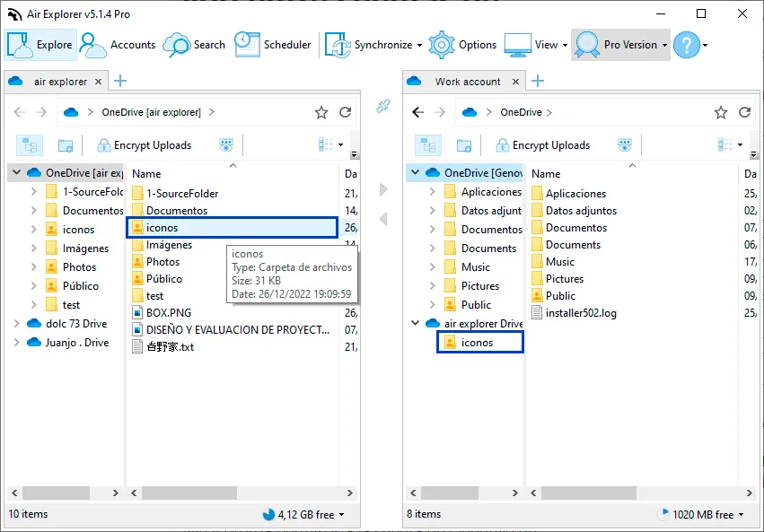Expand Juanjo . Drive tree node

16,342
